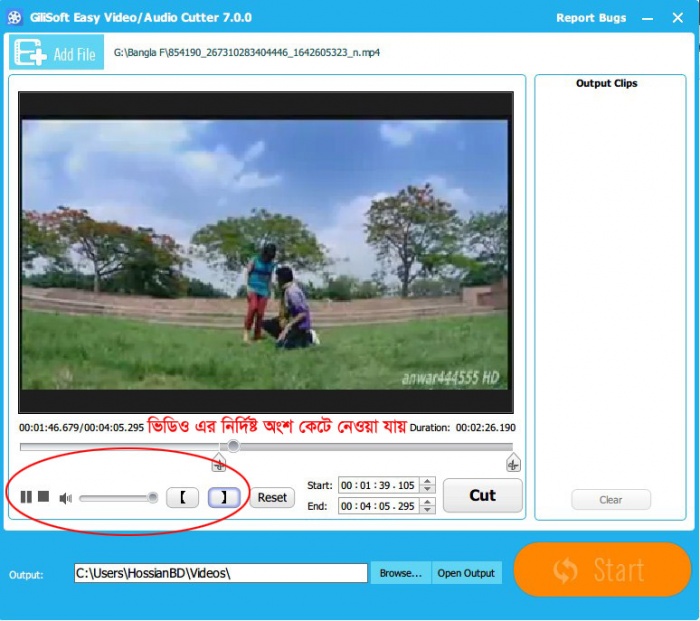Screen dimensions: 700x621
Task: Select the end clip marker under timeline
Action: [513, 463]
